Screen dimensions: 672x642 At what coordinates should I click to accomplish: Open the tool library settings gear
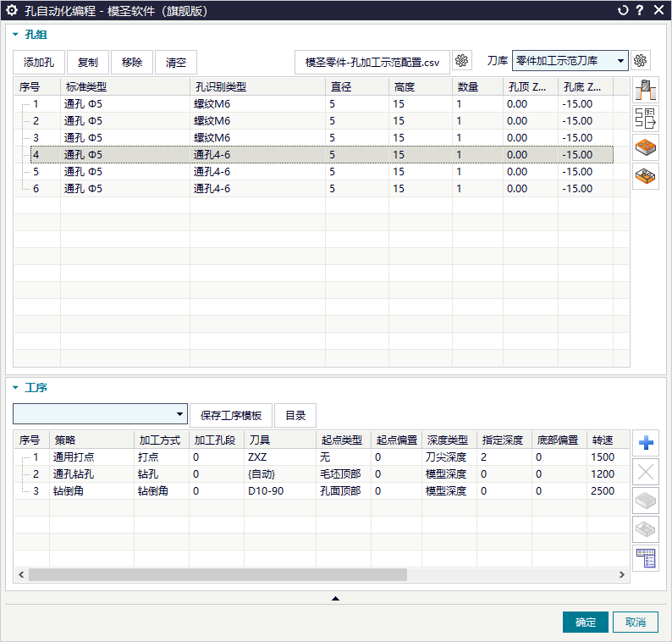click(640, 61)
